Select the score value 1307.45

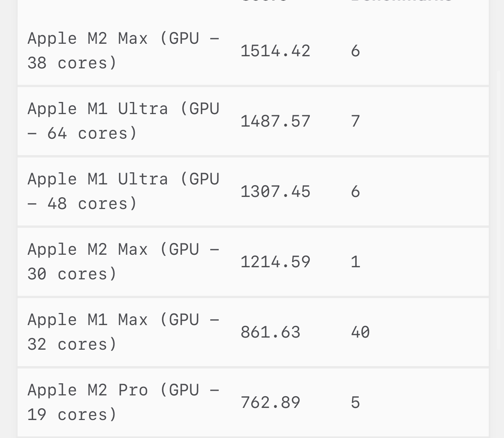click(275, 191)
